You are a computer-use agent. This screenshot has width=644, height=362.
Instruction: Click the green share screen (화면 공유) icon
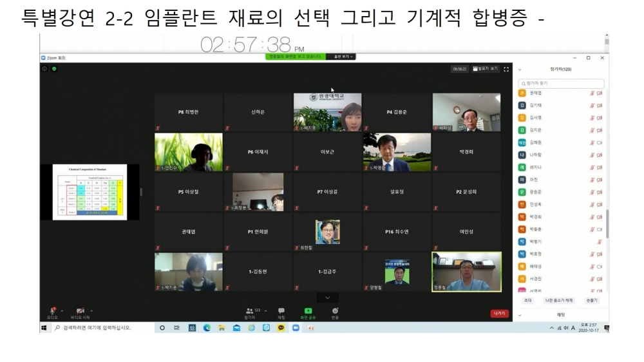(x=308, y=312)
